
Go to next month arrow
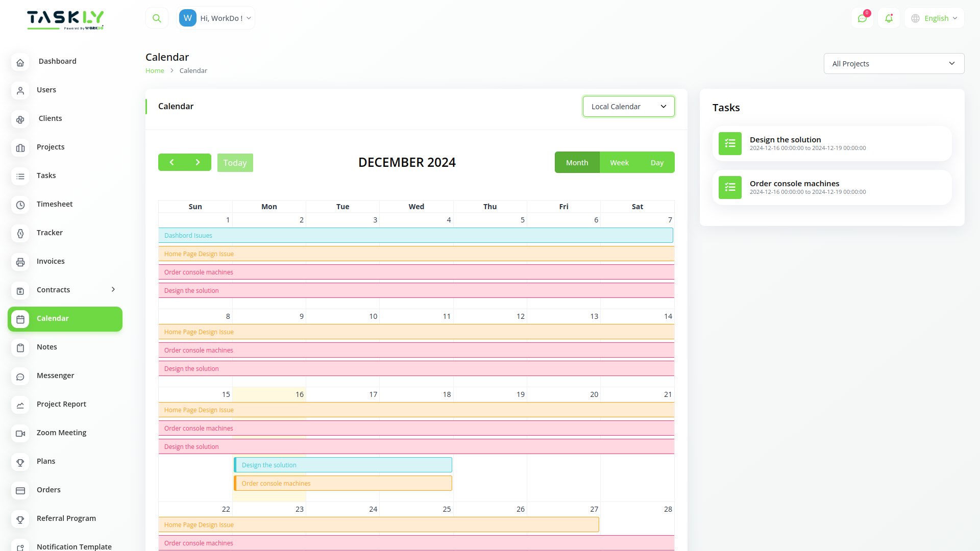198,162
